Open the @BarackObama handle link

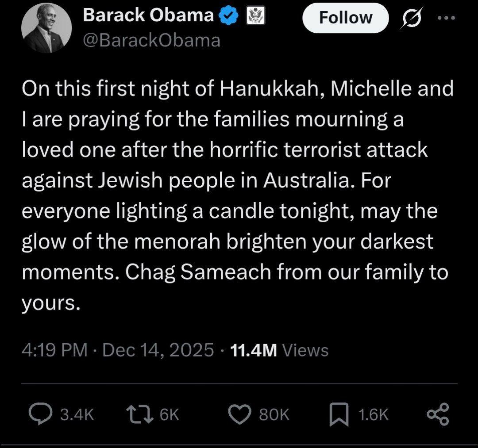pyautogui.click(x=151, y=41)
